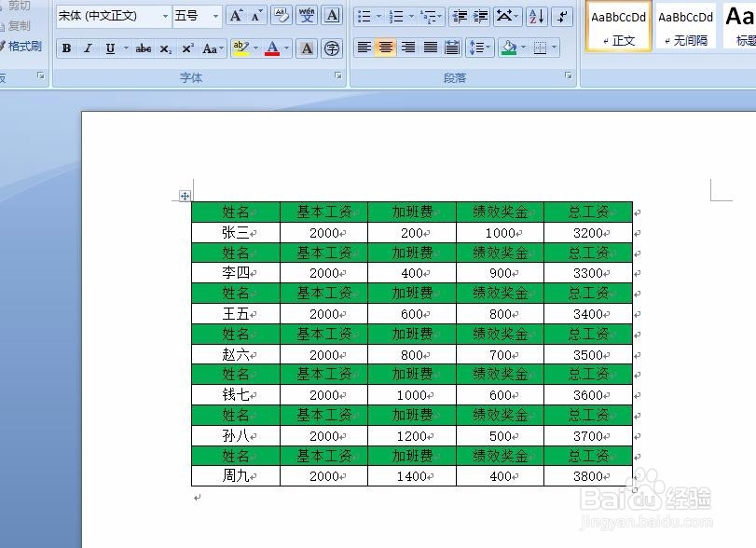Toggle superscript formatting
Image resolution: width=756 pixels, height=548 pixels.
(187, 48)
